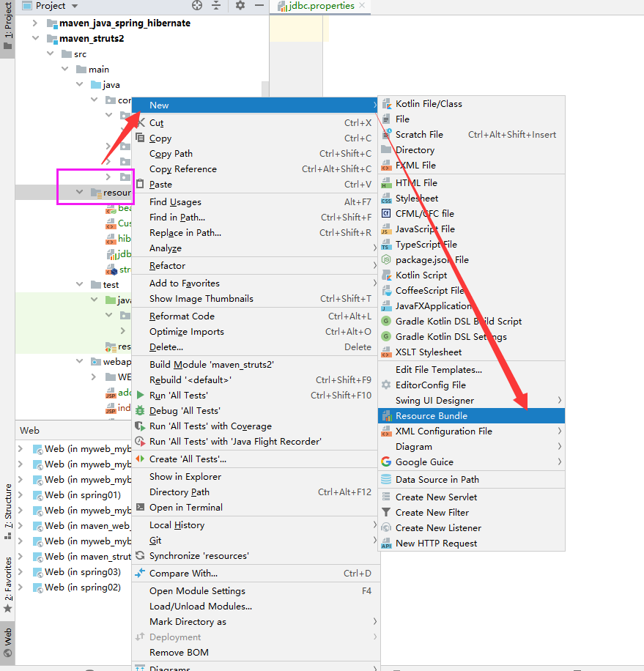
Task: Select XSLT Stylesheet in New submenu
Action: (472, 352)
